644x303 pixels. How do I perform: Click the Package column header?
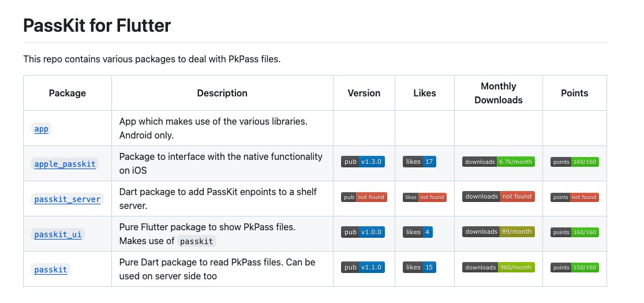click(68, 93)
